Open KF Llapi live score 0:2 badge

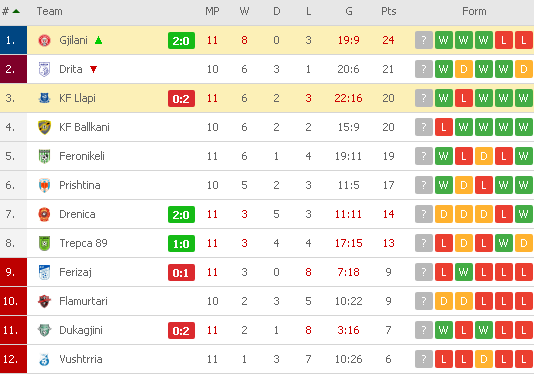point(181,99)
